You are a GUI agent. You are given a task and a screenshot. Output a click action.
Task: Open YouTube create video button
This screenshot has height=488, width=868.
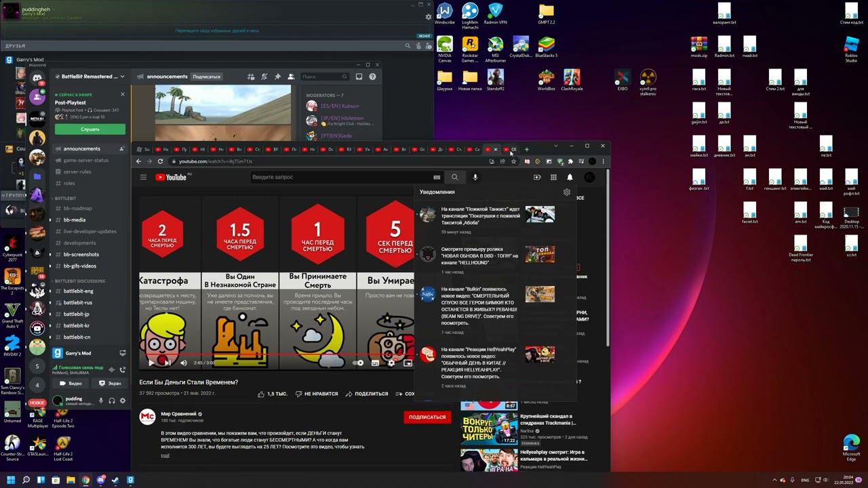(537, 177)
